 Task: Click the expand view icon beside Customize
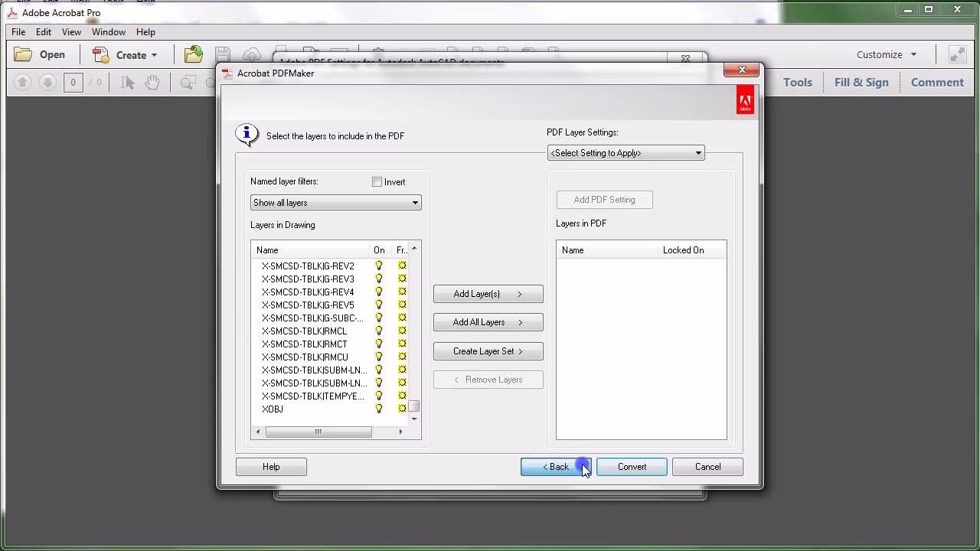coord(957,54)
